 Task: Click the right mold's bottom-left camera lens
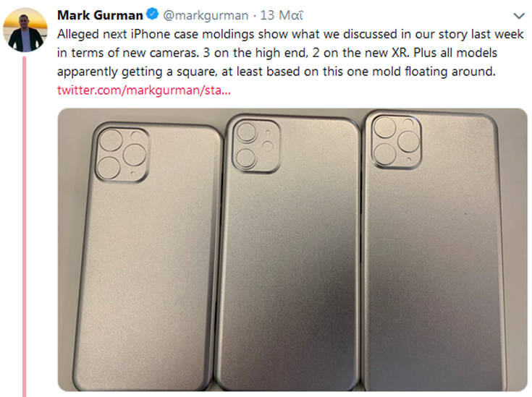click(384, 152)
